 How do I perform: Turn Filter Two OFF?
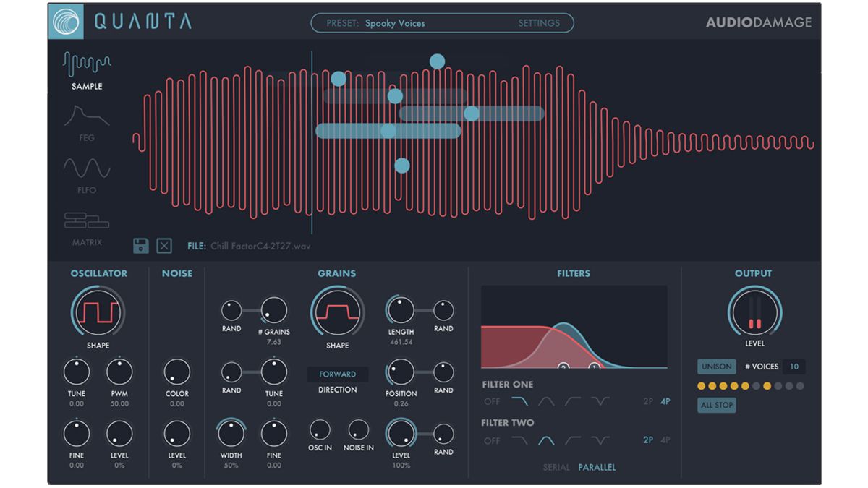[x=493, y=440]
